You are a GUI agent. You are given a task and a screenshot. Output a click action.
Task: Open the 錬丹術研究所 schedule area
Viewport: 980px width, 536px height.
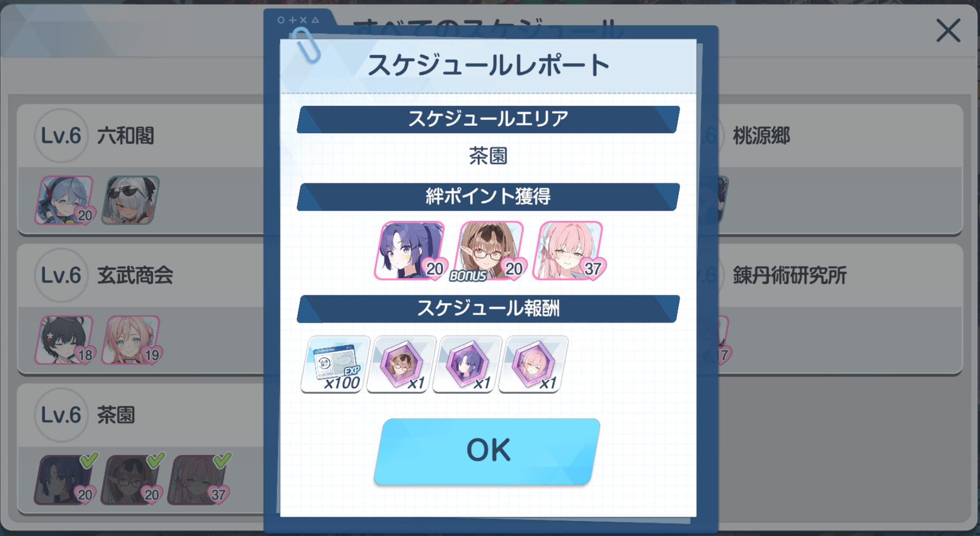840,309
